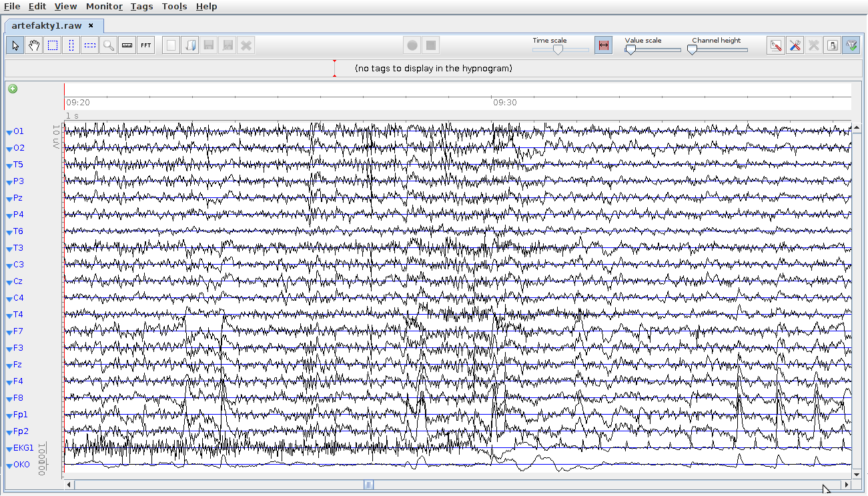Select the hand move tool
This screenshot has height=496, width=868.
34,45
